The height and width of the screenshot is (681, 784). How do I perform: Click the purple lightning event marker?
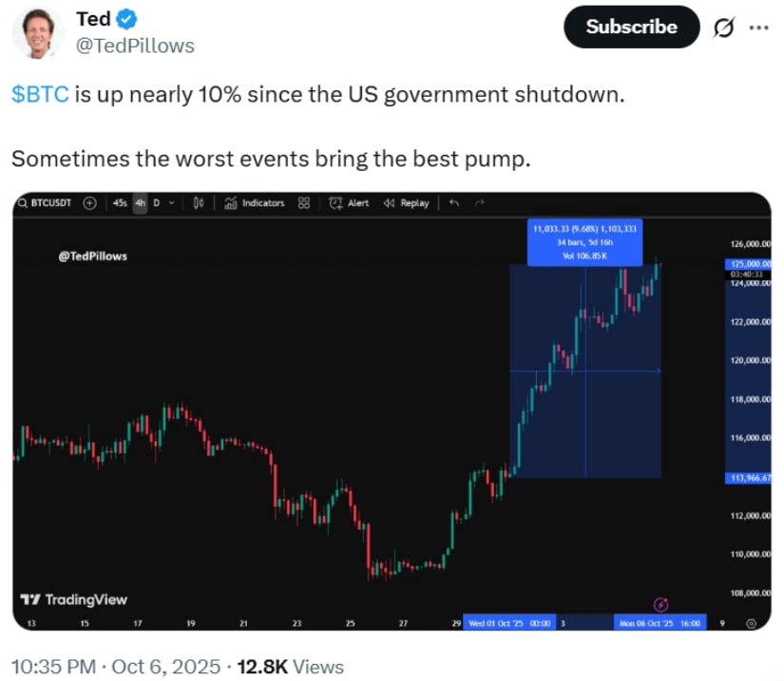662,604
